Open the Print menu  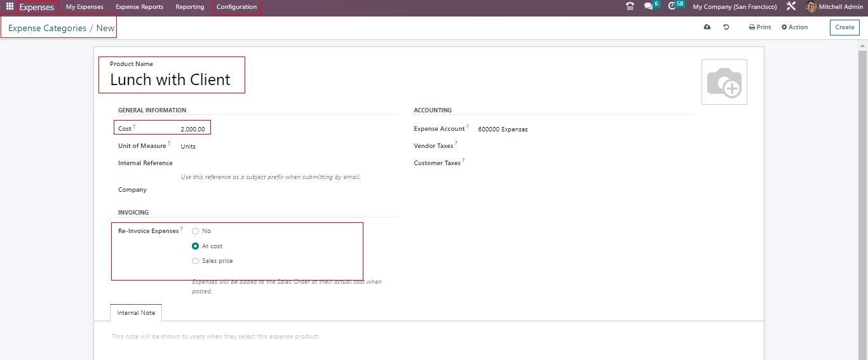[x=759, y=27]
